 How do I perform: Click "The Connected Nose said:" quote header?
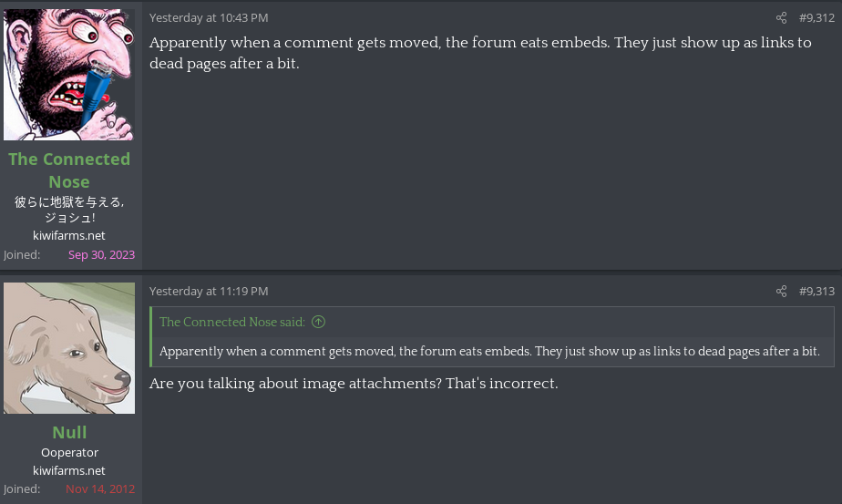point(232,322)
